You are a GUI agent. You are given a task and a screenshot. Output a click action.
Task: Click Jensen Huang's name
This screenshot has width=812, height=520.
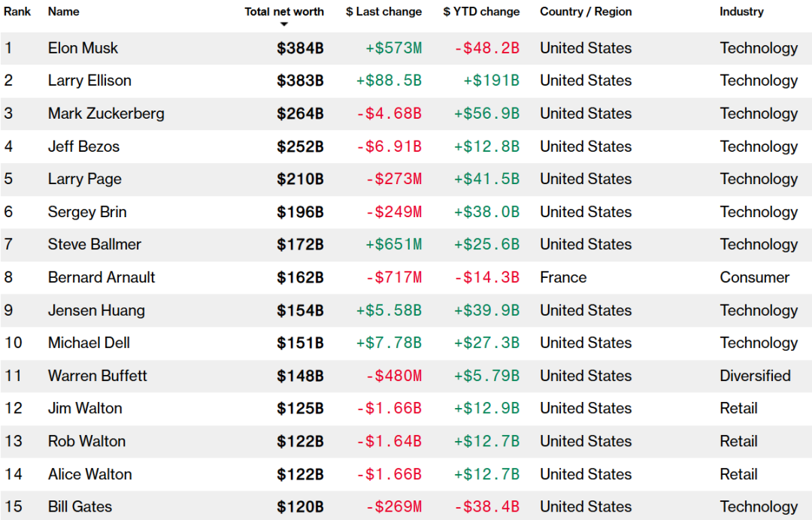click(x=96, y=310)
